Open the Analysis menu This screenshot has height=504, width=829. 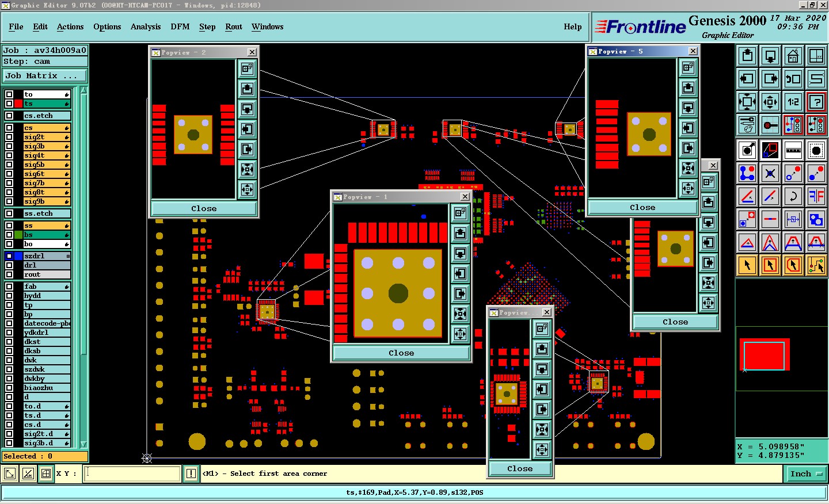(146, 26)
